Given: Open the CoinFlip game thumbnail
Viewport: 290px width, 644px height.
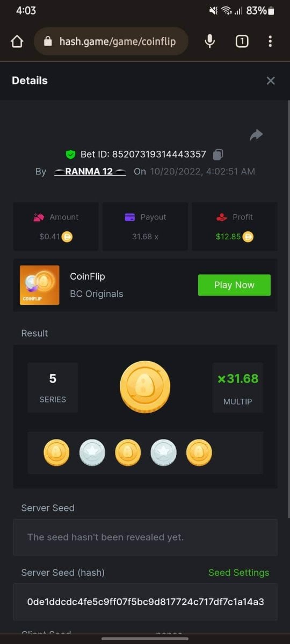Looking at the screenshot, I should click(40, 285).
